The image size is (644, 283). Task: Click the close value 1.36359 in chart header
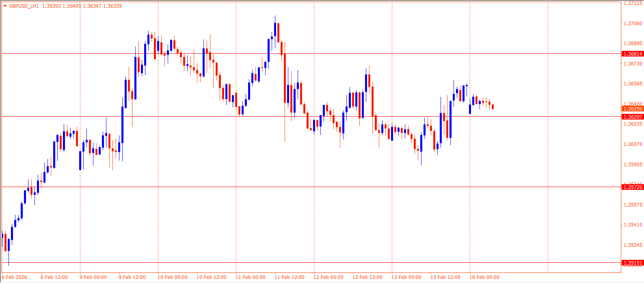(112, 6)
